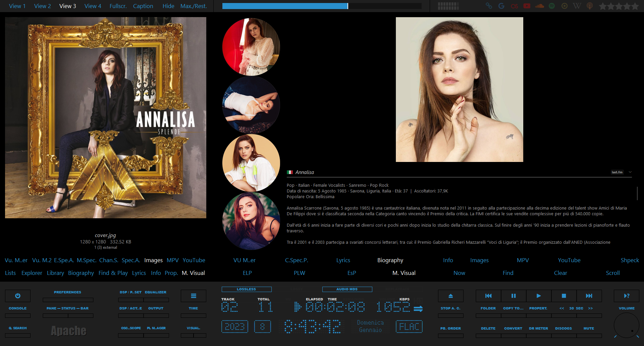Open the Lyrics tab in center panel
The width and height of the screenshot is (644, 346).
point(343,260)
